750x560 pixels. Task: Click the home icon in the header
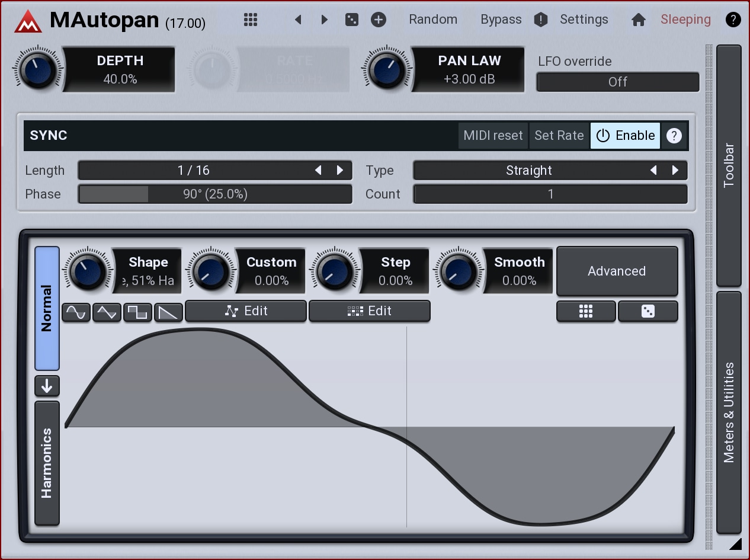[638, 20]
